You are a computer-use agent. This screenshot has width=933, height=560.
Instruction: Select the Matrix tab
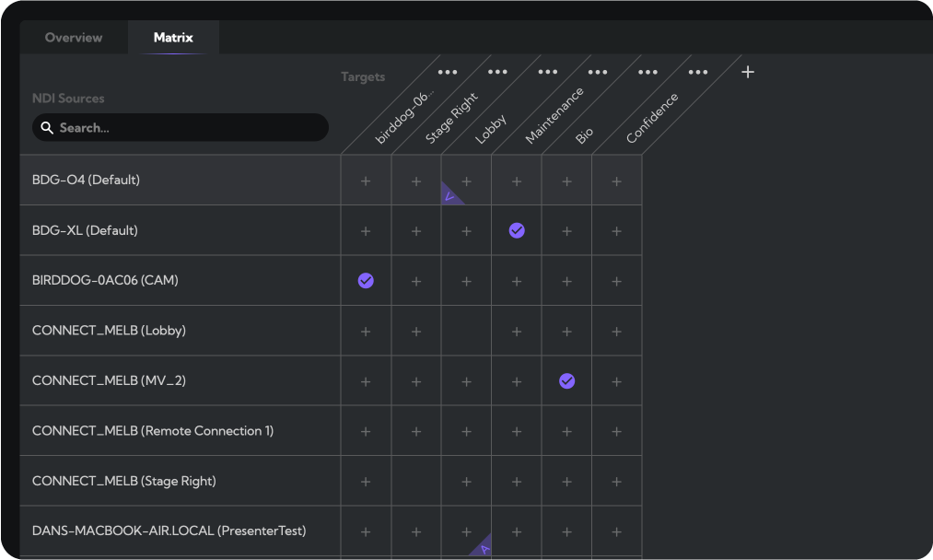click(173, 38)
